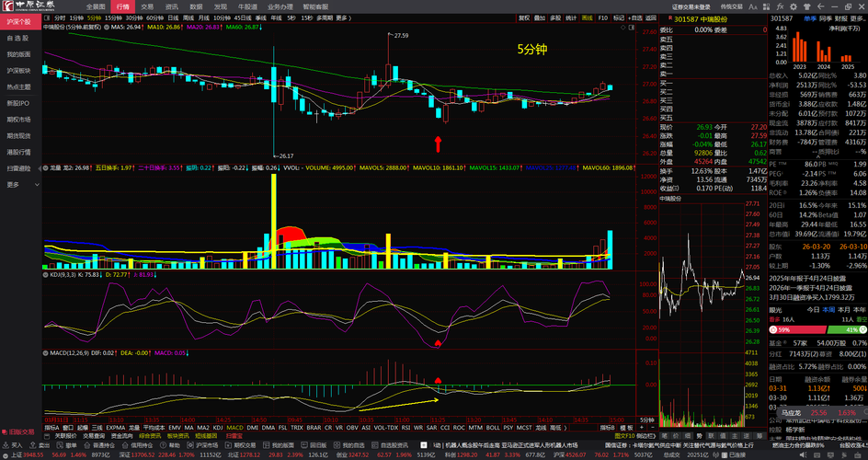Screen dimensions: 868x460
Task: Select the 15分钟 timeframe
Action: coord(113,17)
